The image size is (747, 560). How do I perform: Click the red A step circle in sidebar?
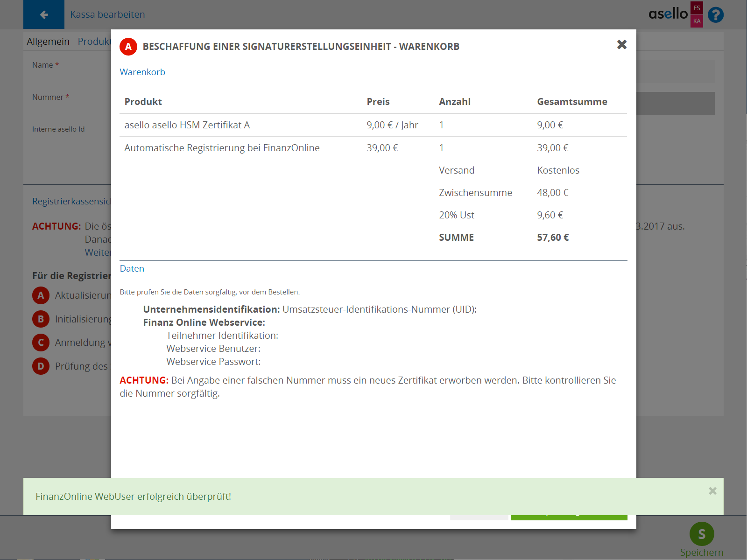click(41, 295)
